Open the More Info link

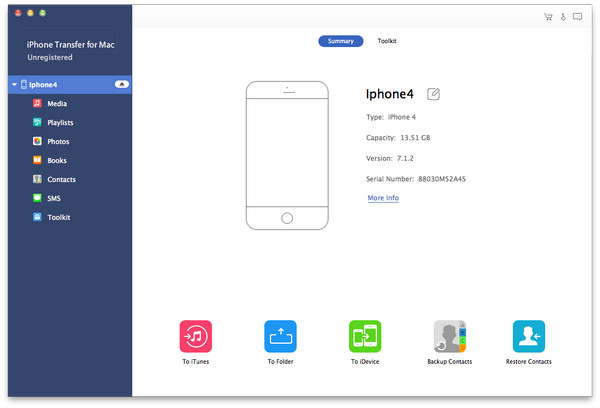(x=383, y=198)
